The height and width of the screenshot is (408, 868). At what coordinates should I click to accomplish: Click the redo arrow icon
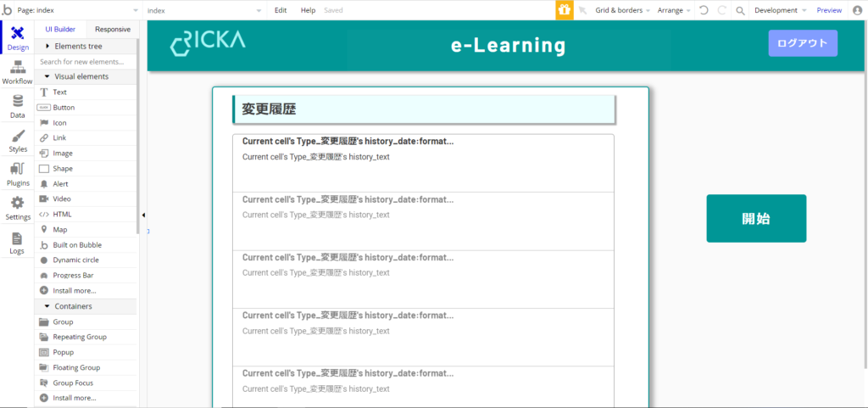(722, 10)
